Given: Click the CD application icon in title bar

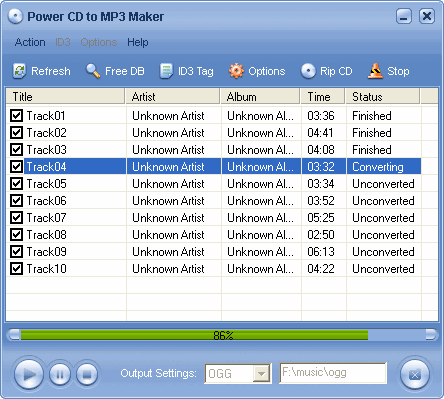Looking at the screenshot, I should click(x=15, y=16).
